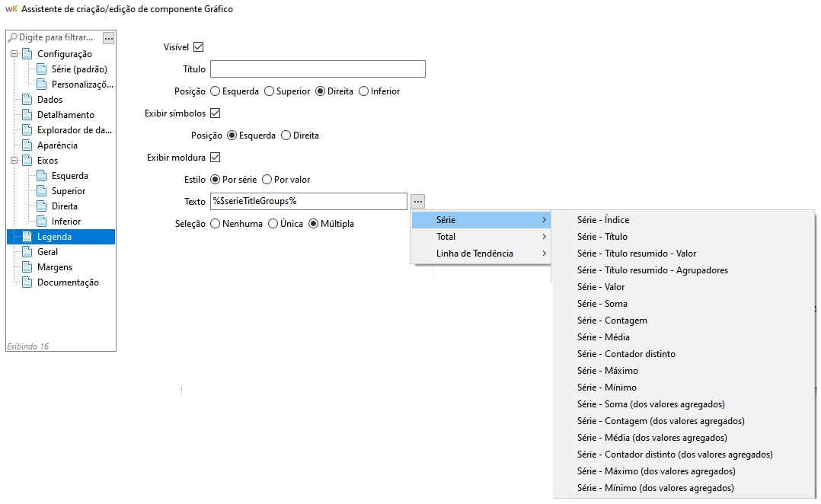Screen dimensions: 821x504
Task: Collapse the Configuração tree node
Action: click(14, 54)
